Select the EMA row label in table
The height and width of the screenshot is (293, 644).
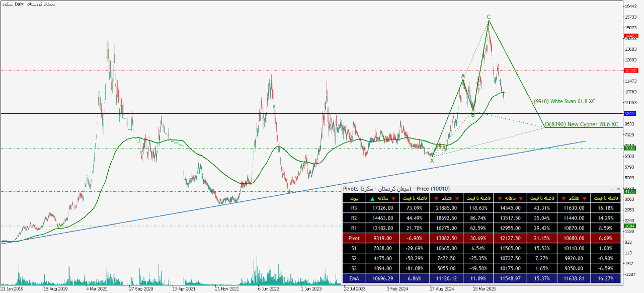click(355, 278)
